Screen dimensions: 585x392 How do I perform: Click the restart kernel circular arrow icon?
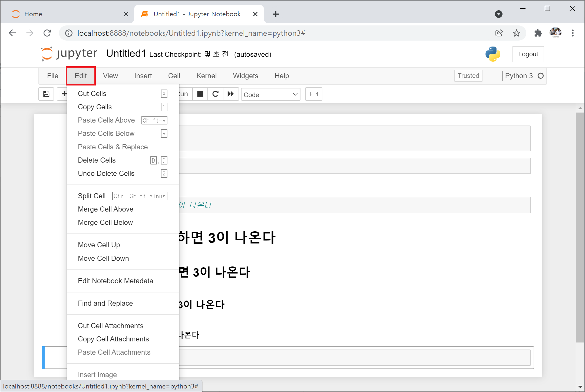[x=215, y=94]
